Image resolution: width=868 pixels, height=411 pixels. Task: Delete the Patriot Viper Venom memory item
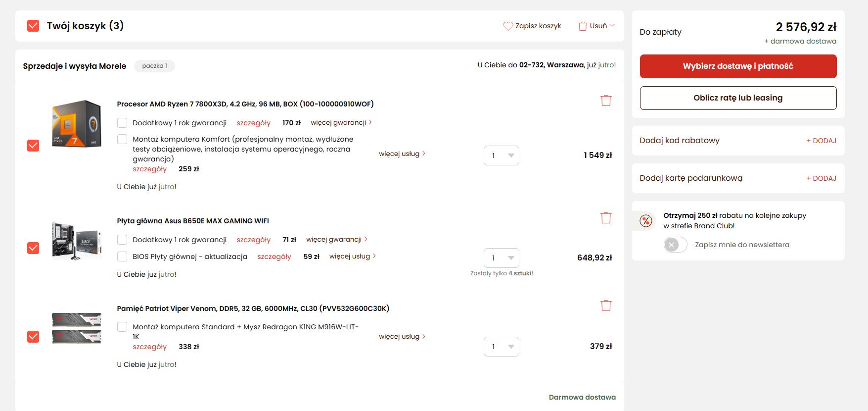606,306
